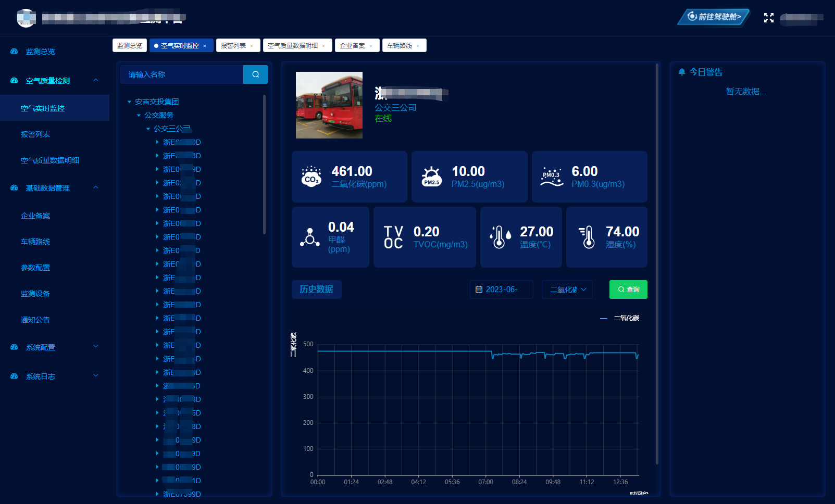The width and height of the screenshot is (835, 504).
Task: Close the 空气实时监控 tab
Action: 205,46
